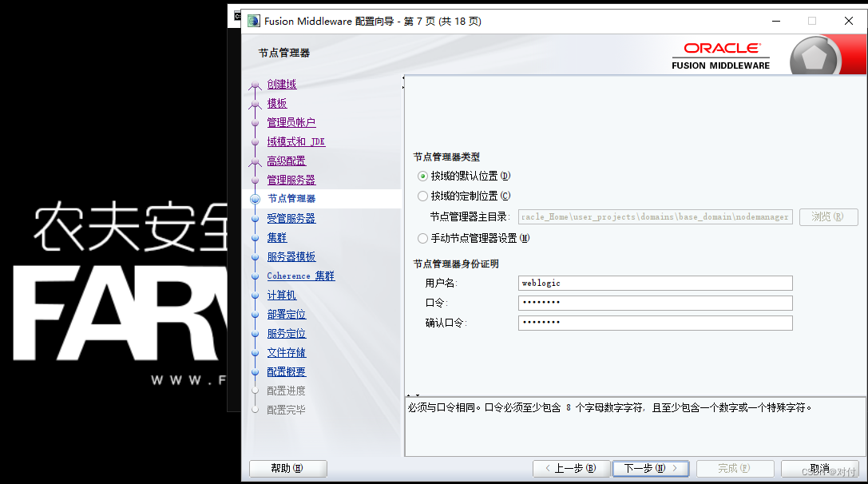Open 受管服务器 step link
The image size is (868, 484).
[291, 218]
